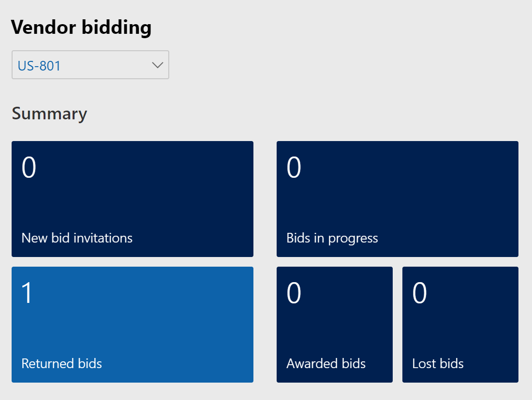Open the Awarded bids tile

click(334, 325)
